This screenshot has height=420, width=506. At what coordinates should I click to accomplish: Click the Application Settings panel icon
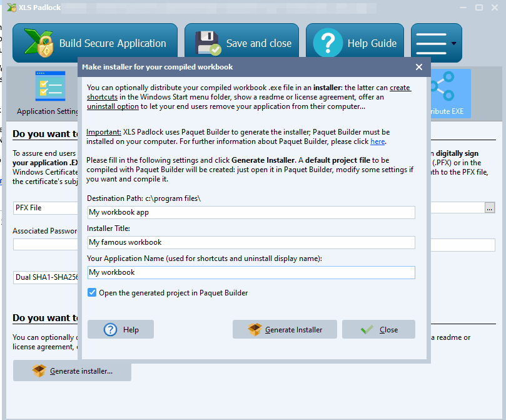click(49, 85)
